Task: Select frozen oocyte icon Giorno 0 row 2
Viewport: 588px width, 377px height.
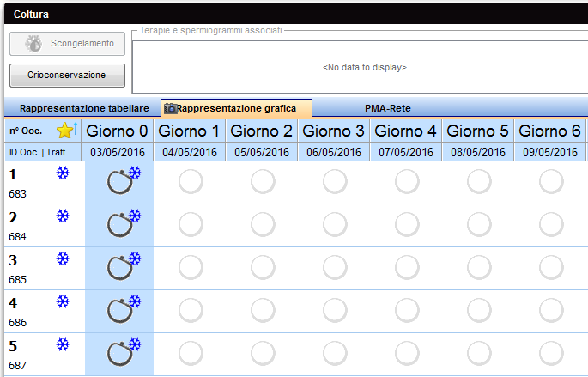Action: pos(124,223)
